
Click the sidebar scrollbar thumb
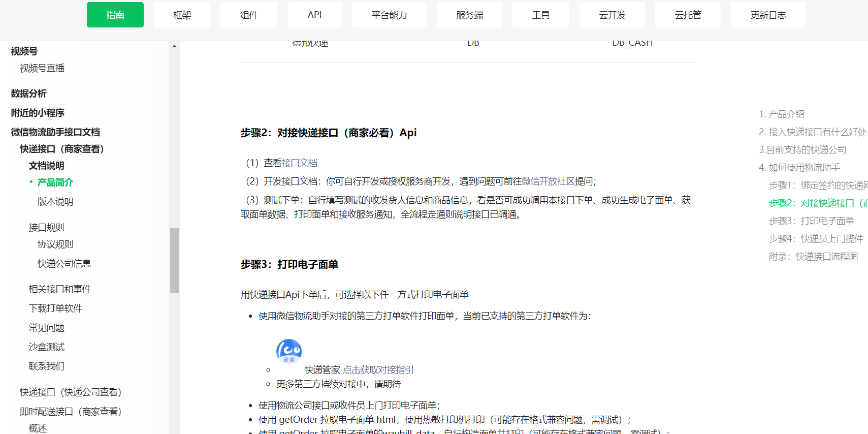[x=174, y=261]
